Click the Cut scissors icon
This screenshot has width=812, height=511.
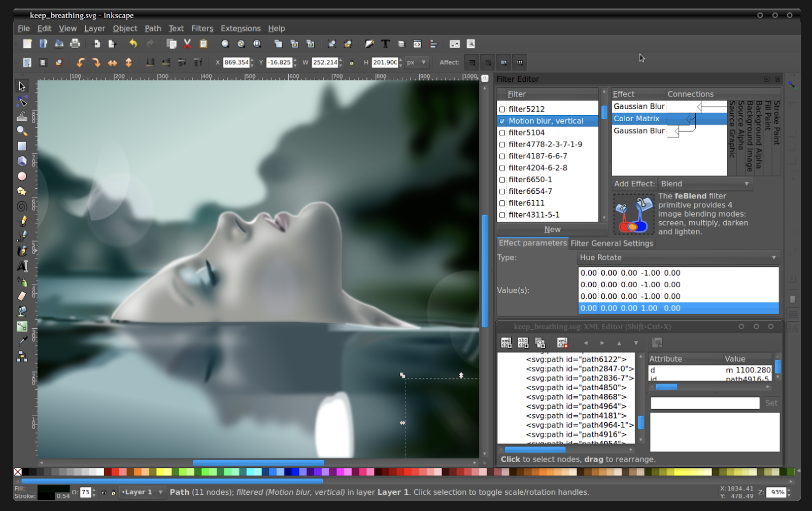[187, 44]
